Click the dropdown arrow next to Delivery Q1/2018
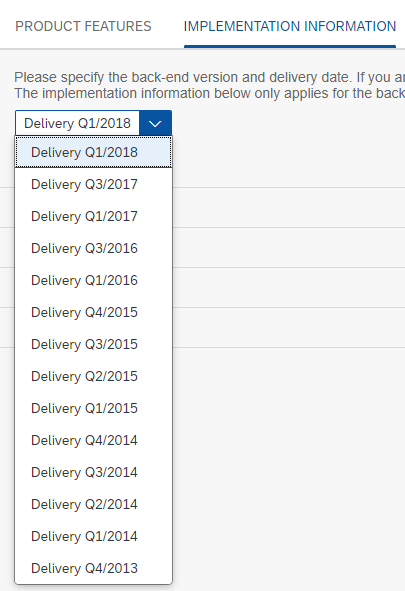The height and width of the screenshot is (591, 405). click(x=155, y=123)
